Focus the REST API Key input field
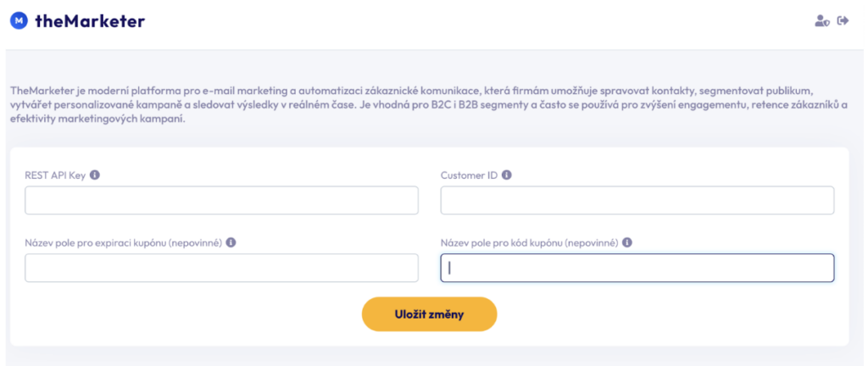This screenshot has height=366, width=868. 221,200
